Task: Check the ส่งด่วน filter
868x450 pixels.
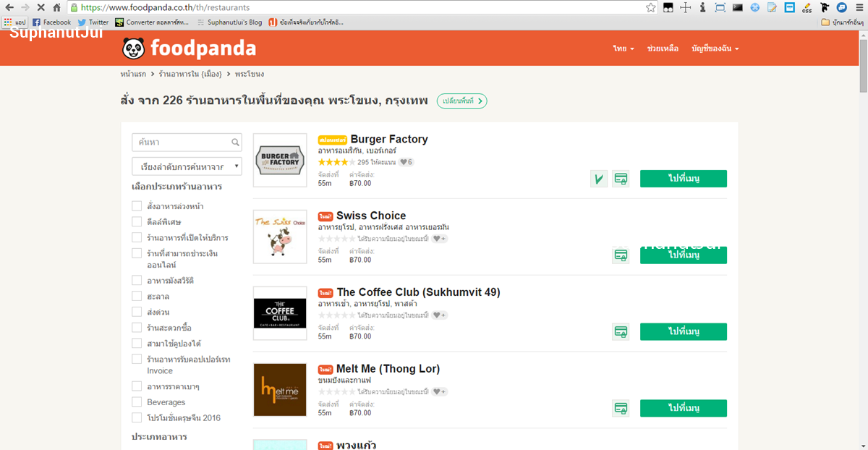Action: click(137, 312)
